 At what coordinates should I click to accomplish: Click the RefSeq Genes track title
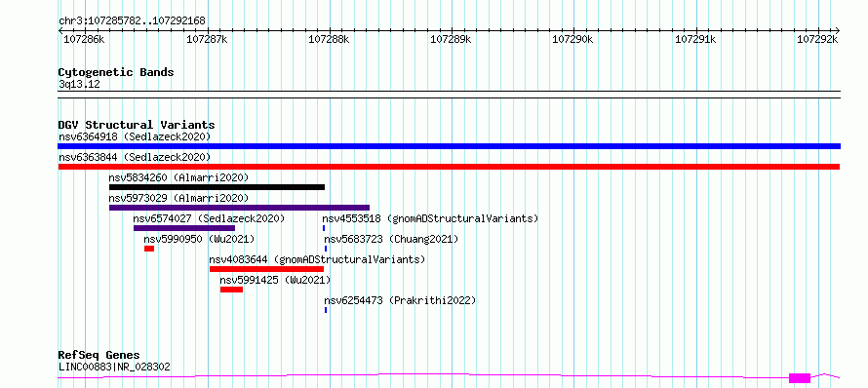click(99, 355)
